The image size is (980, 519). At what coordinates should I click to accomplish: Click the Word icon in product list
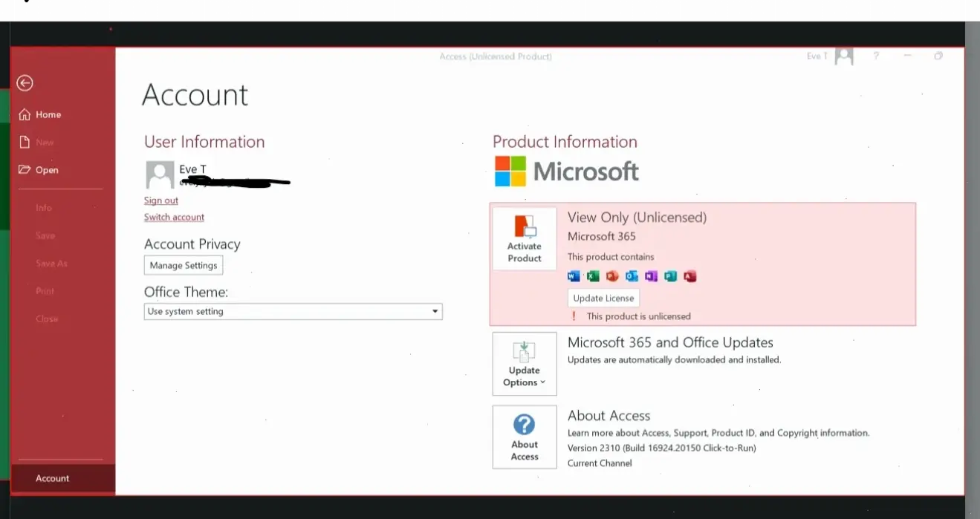[x=574, y=276]
